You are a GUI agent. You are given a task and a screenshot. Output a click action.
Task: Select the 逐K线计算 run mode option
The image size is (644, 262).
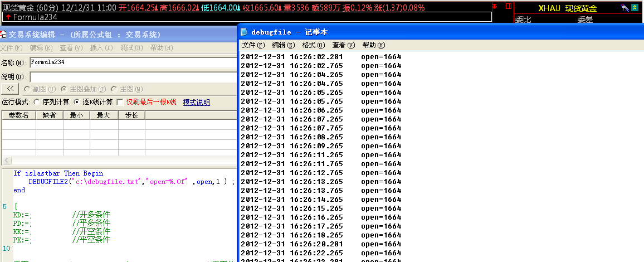tap(77, 102)
